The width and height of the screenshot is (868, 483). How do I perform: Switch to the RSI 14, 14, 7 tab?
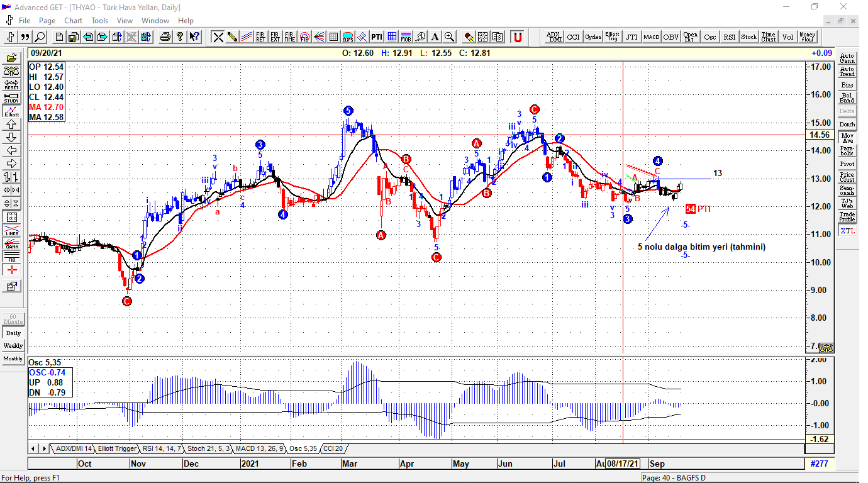(162, 448)
